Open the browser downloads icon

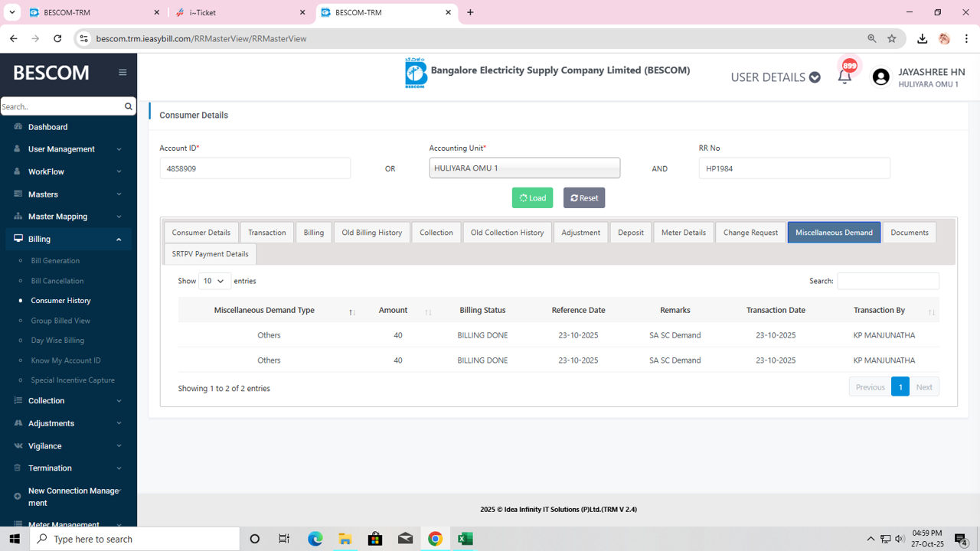point(922,38)
